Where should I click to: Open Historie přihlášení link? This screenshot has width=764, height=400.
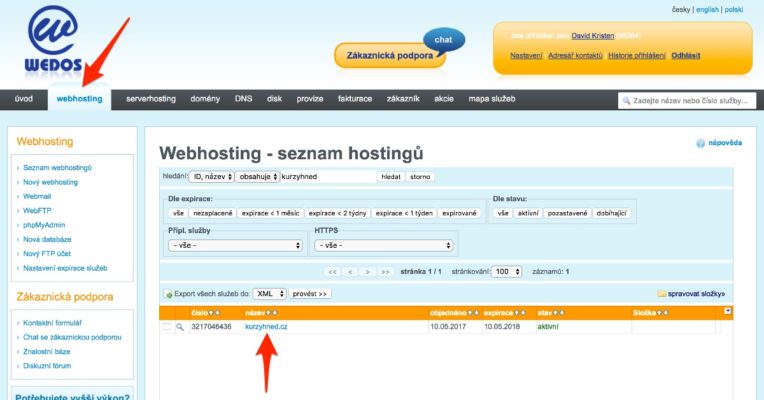coord(637,56)
